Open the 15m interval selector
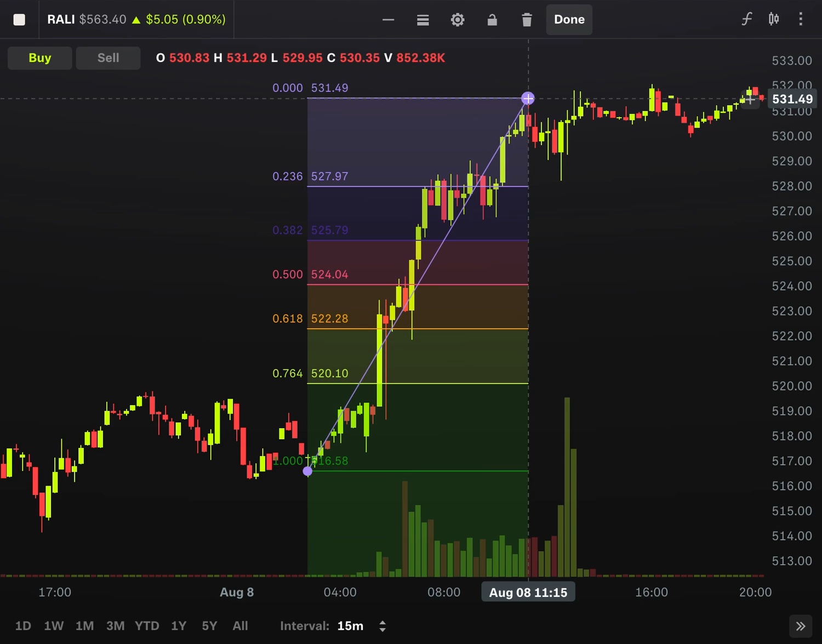 coord(350,625)
